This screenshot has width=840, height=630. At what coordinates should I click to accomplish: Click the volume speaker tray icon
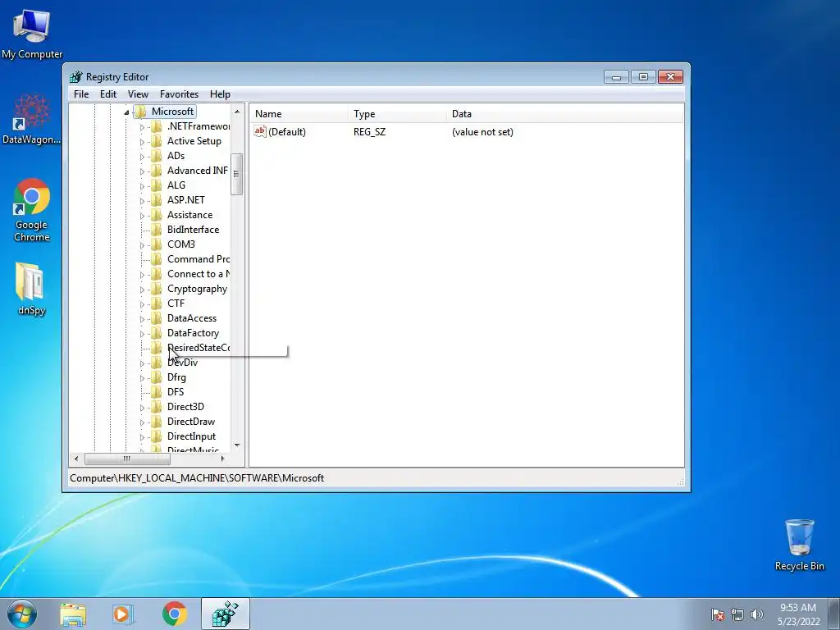pyautogui.click(x=757, y=614)
